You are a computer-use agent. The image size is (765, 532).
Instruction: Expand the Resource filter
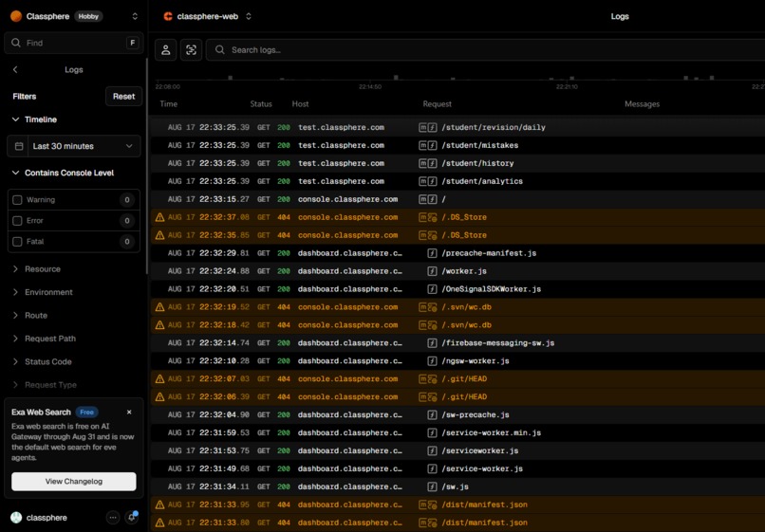[37, 269]
